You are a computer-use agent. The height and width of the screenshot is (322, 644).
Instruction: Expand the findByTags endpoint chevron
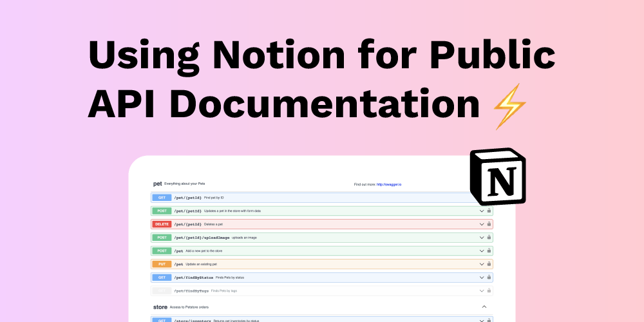482,291
